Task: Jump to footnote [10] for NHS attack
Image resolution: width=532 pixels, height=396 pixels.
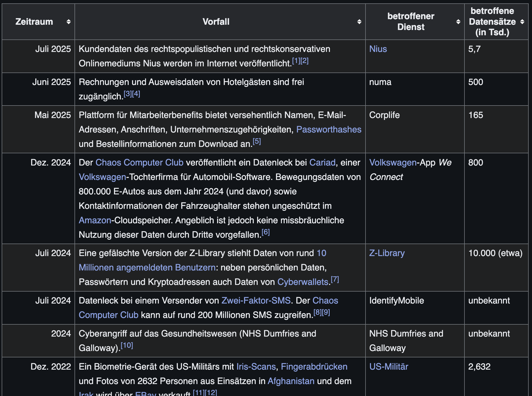Action: tap(127, 345)
